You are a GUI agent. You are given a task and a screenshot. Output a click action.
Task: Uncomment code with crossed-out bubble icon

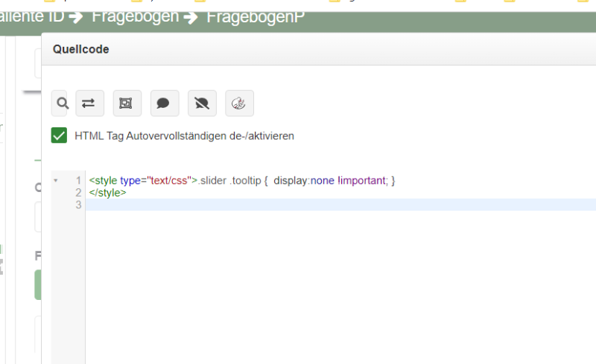[x=202, y=103]
